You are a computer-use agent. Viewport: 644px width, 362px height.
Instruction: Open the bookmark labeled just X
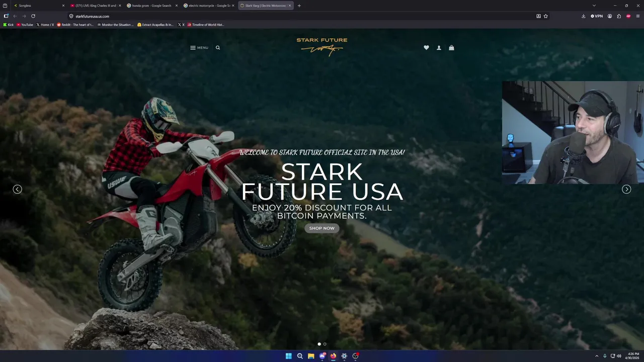point(181,25)
